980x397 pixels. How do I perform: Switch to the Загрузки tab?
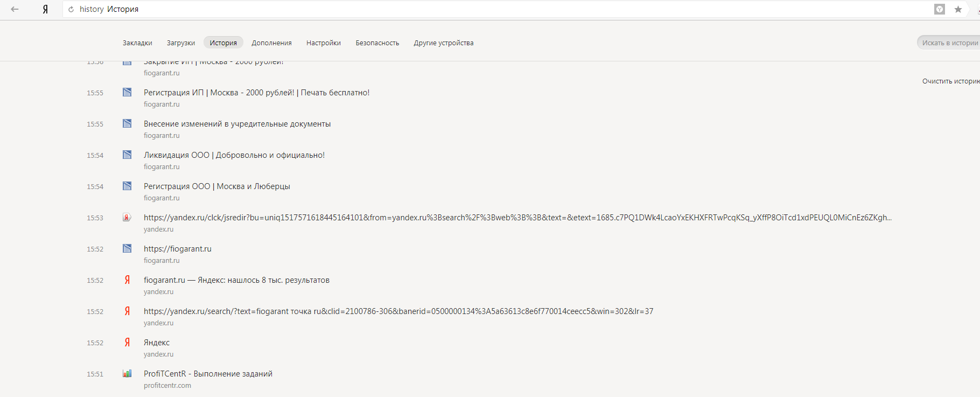(181, 43)
